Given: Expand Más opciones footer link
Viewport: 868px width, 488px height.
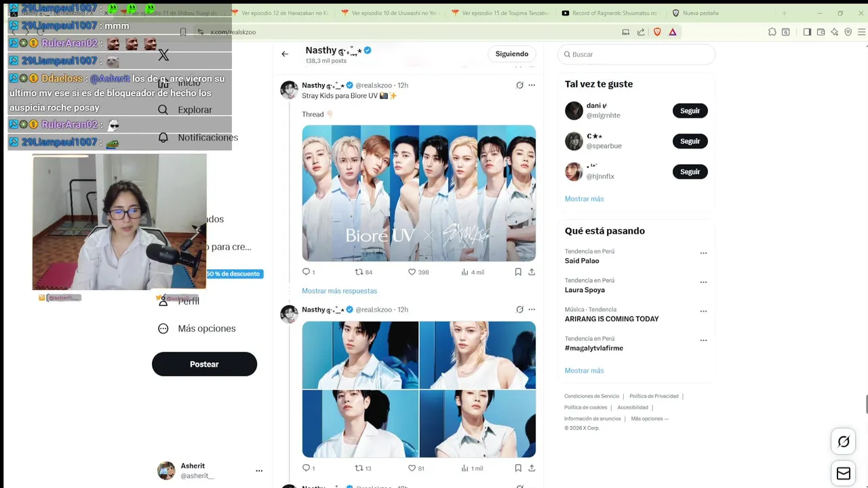Looking at the screenshot, I should (x=650, y=419).
